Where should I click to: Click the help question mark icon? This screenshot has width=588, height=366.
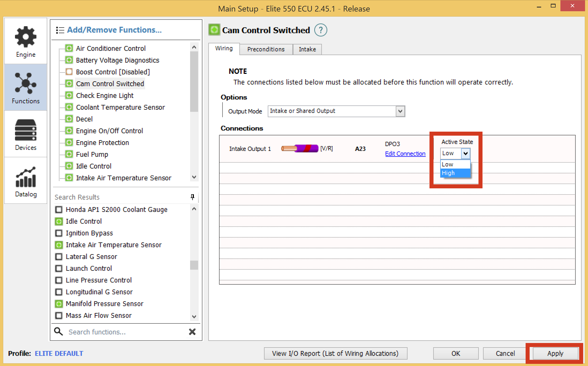pyautogui.click(x=321, y=30)
